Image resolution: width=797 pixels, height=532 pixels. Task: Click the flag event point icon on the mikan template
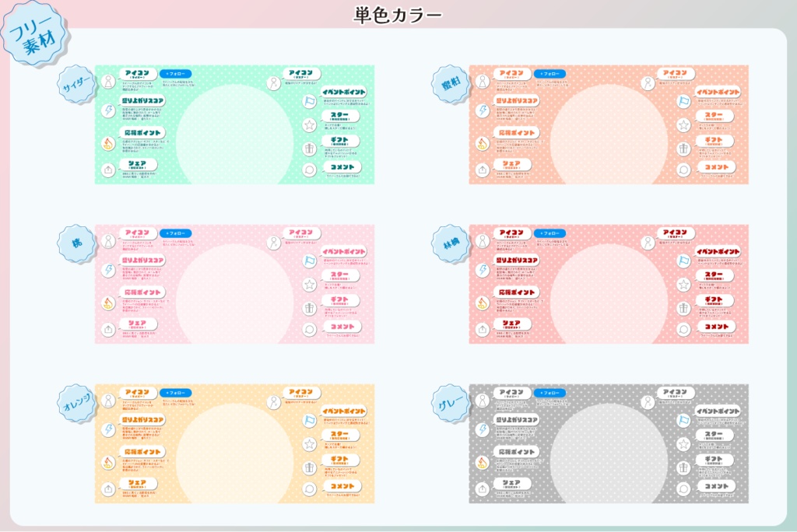point(683,101)
